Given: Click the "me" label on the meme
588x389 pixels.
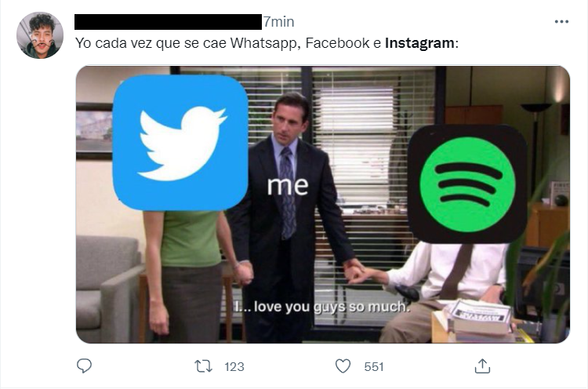Looking at the screenshot, I should coord(288,185).
